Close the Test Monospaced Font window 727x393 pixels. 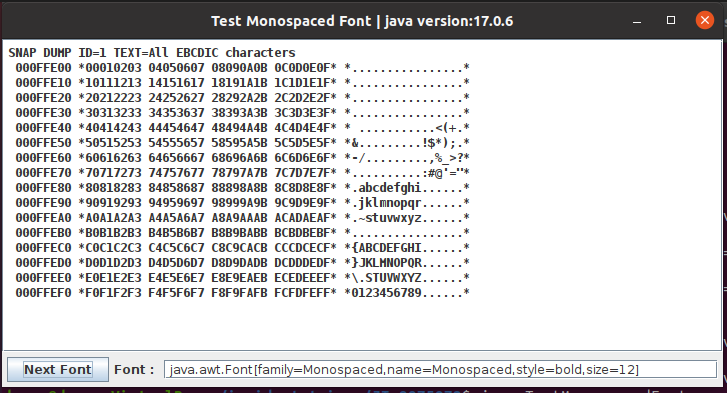pyautogui.click(x=705, y=20)
